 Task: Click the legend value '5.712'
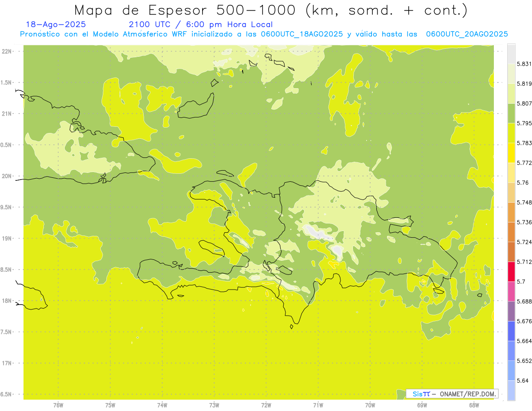coord(524,262)
